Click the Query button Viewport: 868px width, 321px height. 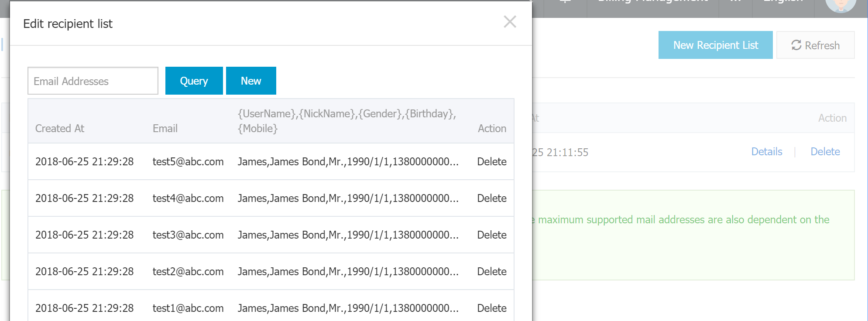pos(194,81)
